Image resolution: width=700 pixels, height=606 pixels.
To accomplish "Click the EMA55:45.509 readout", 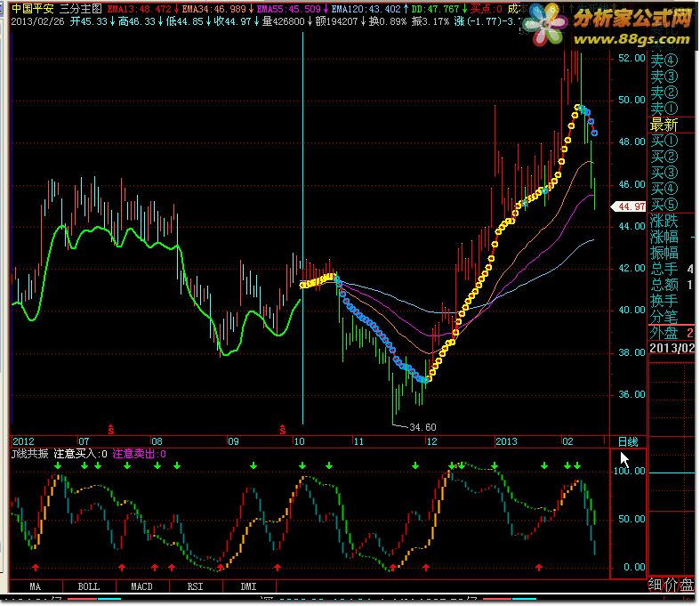I will click(x=289, y=9).
